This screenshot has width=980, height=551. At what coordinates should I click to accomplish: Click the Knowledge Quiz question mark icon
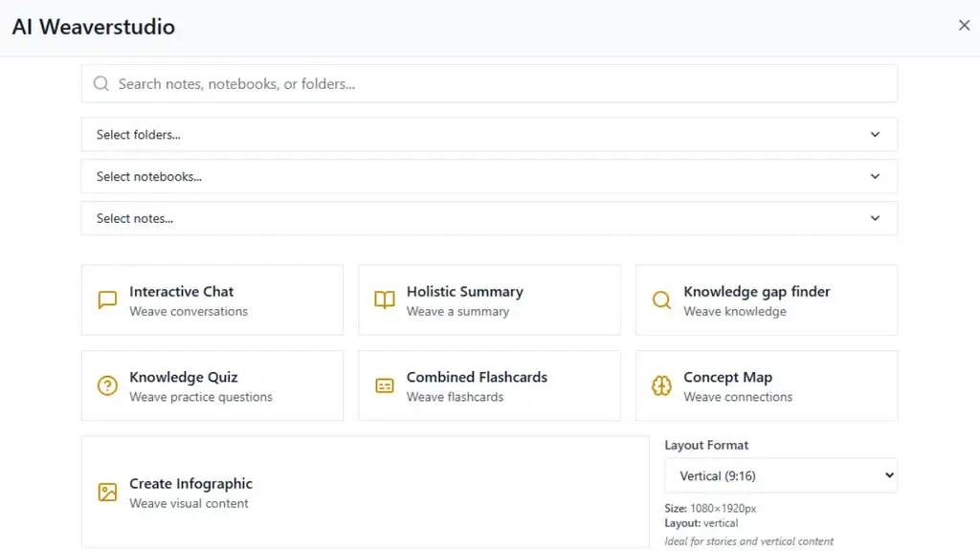tap(107, 386)
